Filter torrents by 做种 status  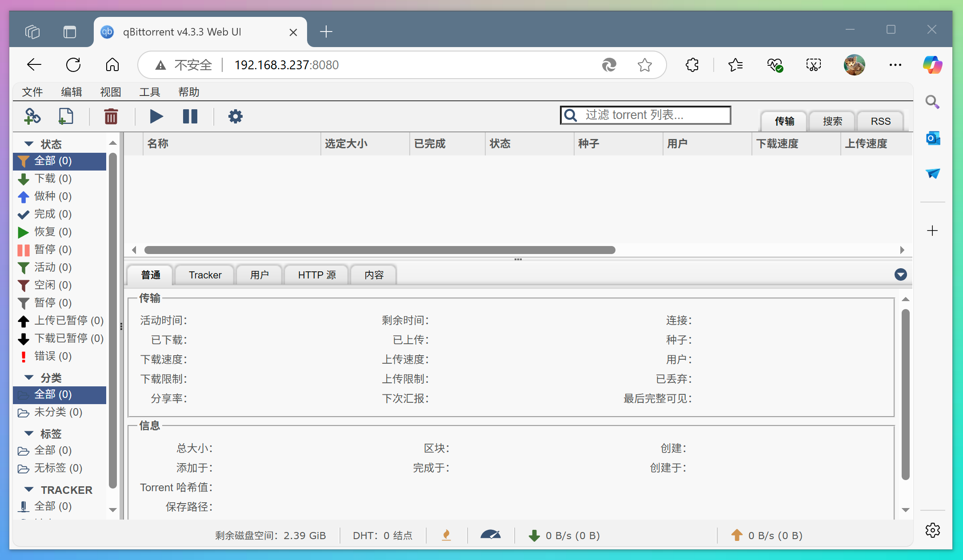[x=52, y=196]
